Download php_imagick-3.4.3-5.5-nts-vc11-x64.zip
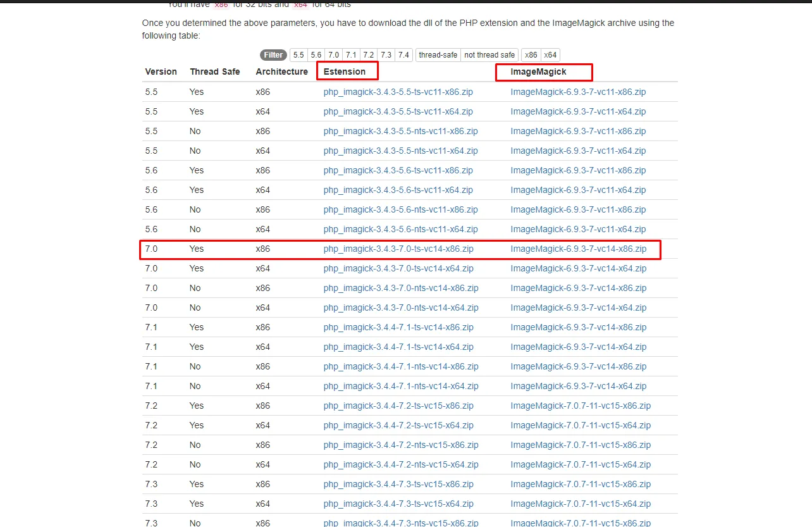 401,151
